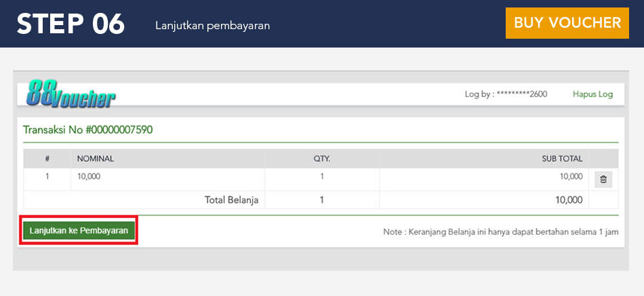Click the trash icon to delete item
The image size is (644, 296).
tap(603, 179)
